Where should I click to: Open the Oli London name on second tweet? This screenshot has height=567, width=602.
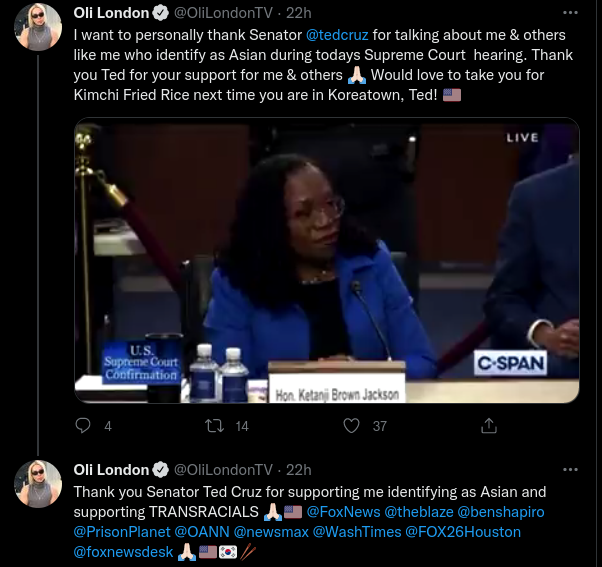111,470
